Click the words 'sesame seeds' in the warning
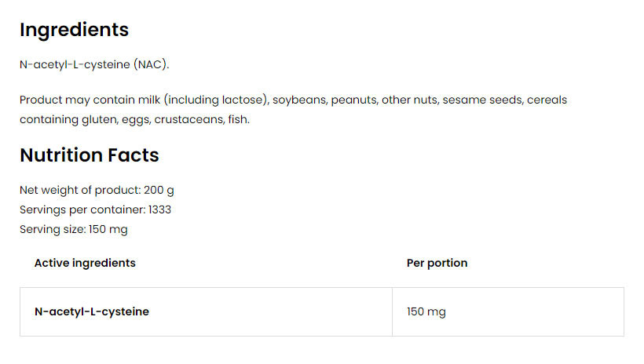The image size is (644, 364). 482,100
